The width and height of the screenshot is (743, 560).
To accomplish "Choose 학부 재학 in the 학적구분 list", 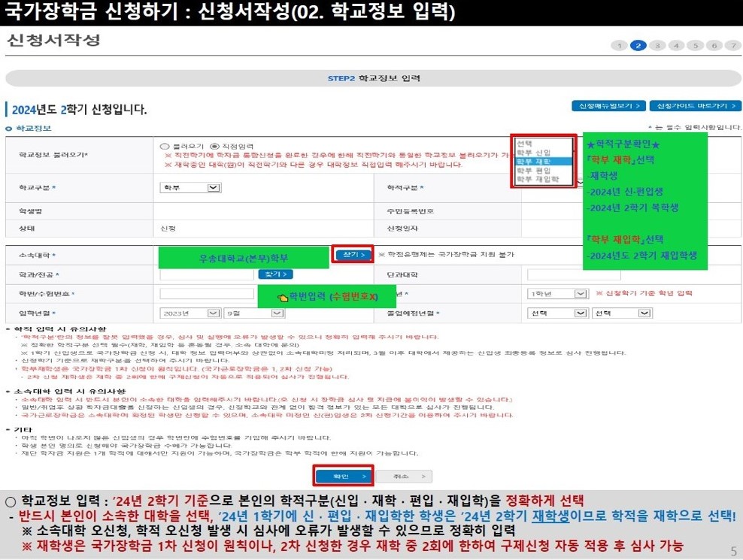I will tap(544, 161).
